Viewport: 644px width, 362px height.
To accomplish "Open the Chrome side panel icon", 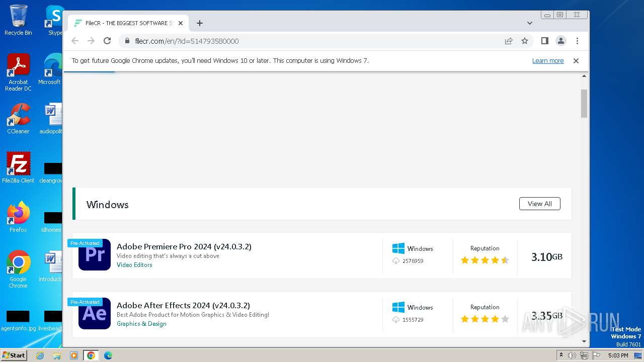I will point(544,41).
